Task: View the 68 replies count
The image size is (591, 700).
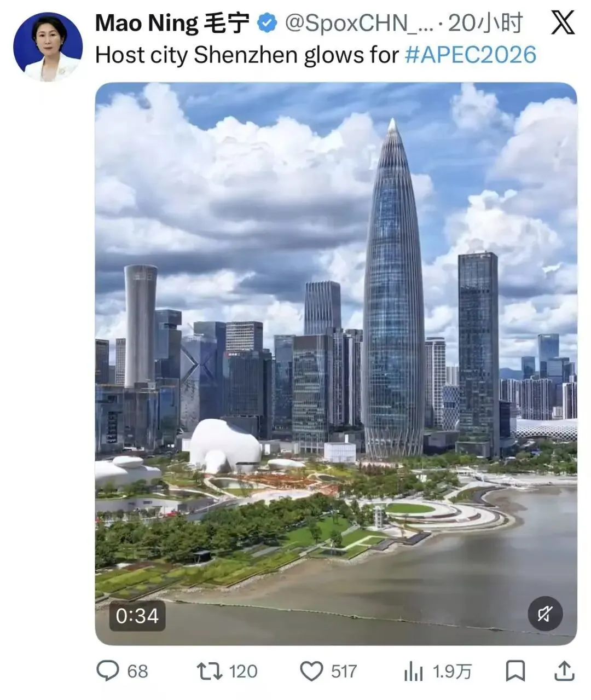Action: pos(138,672)
